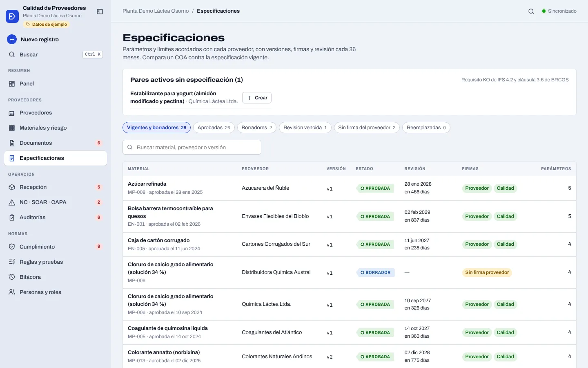
Task: Click the BORRADOR status badge
Action: pyautogui.click(x=375, y=273)
